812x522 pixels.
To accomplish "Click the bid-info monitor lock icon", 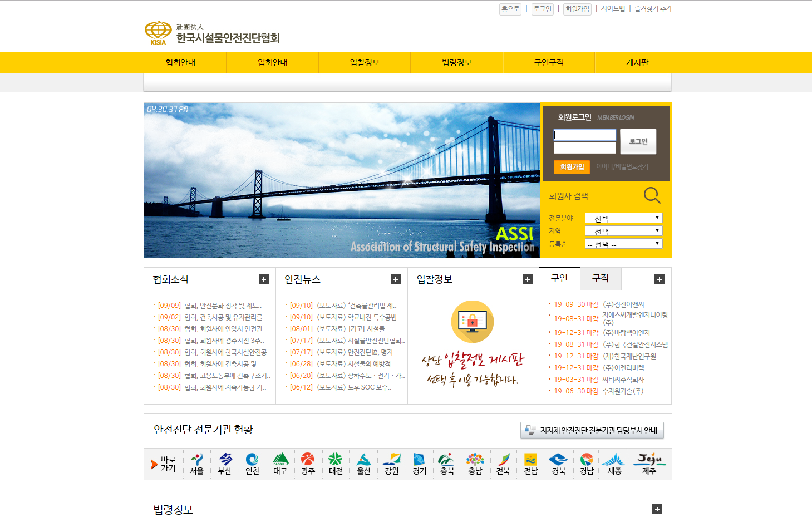I will (x=473, y=321).
